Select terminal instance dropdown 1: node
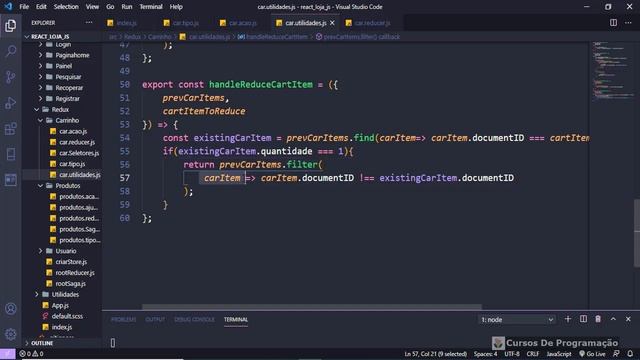This screenshot has height=360, width=640. [x=517, y=320]
